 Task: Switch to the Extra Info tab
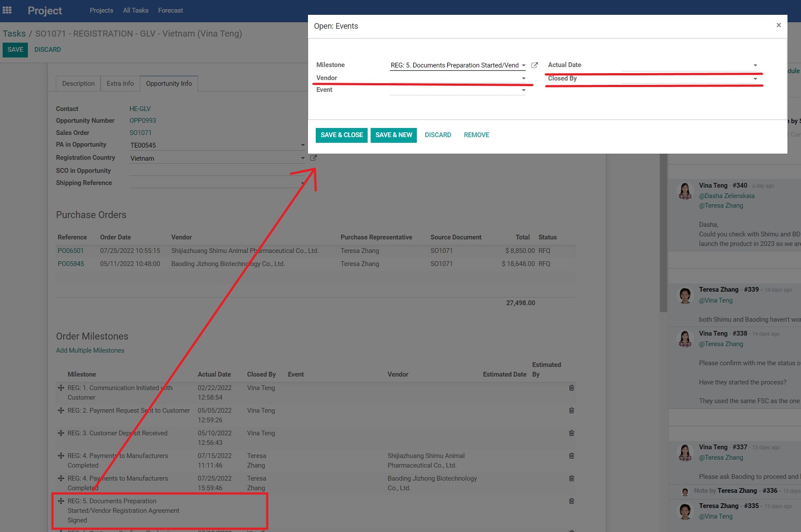(120, 84)
